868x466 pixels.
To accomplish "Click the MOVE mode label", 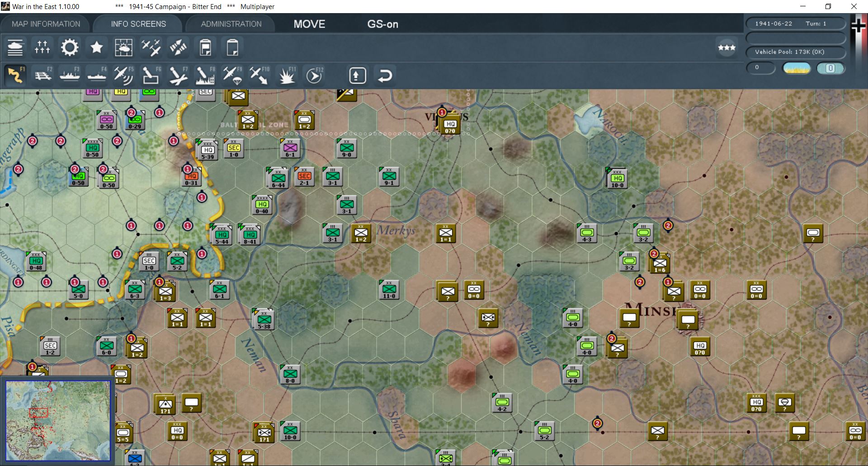I will 309,24.
